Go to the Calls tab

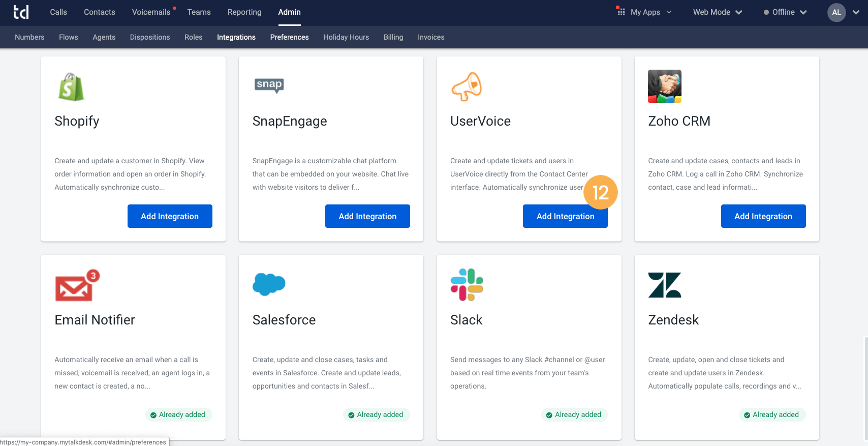pyautogui.click(x=58, y=12)
